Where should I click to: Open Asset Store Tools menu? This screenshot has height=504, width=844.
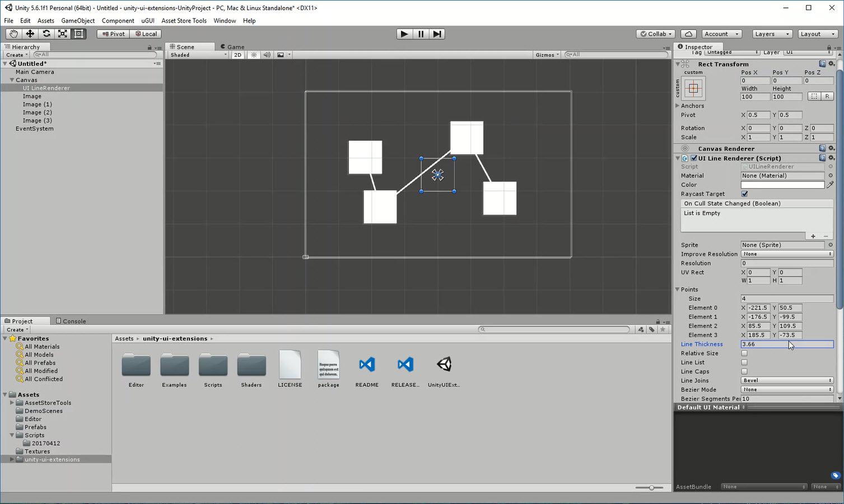point(184,21)
